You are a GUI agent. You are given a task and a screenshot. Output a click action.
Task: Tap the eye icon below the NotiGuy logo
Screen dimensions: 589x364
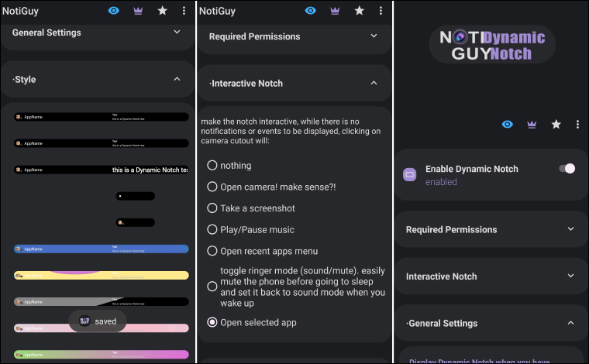coord(508,124)
